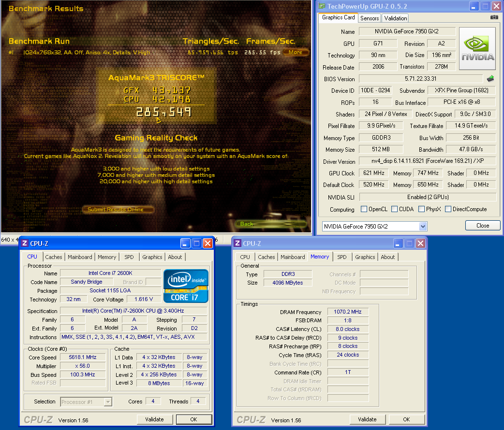The height and width of the screenshot is (430, 504).
Task: Open SPD tab in right CPU-Z window
Action: 341,257
